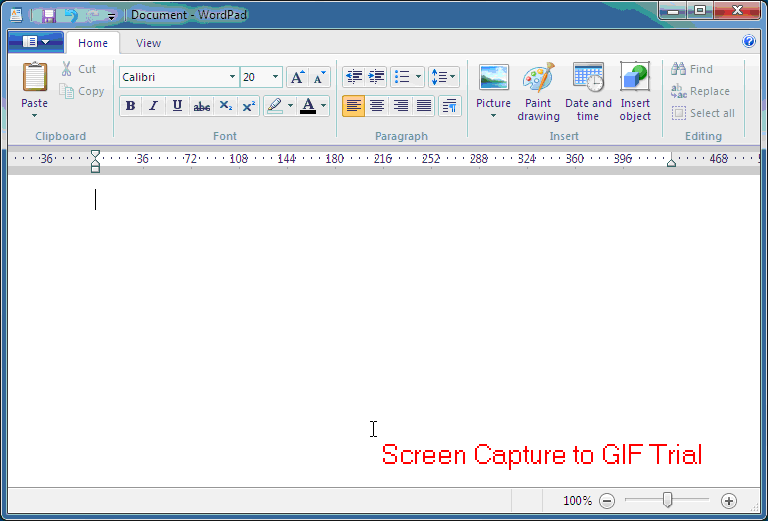Switch to the View tab

point(148,43)
